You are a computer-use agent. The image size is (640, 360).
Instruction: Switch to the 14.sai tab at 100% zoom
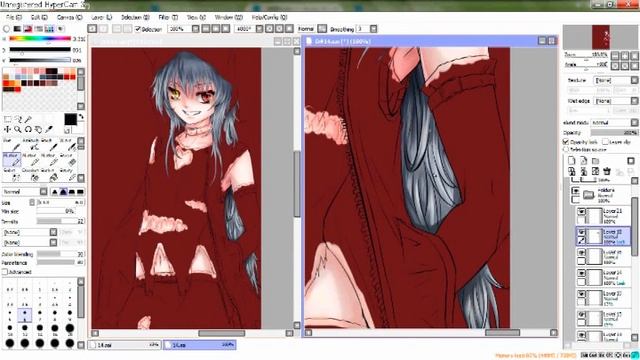[x=200, y=345]
